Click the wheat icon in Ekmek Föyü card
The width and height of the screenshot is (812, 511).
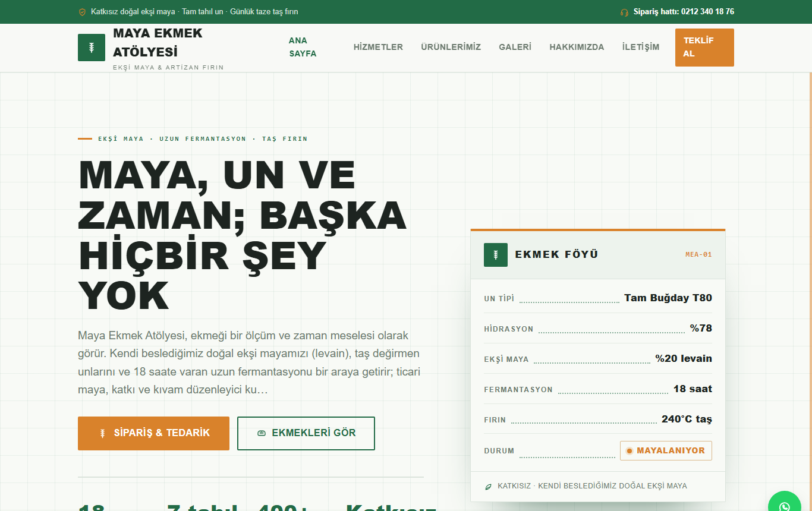pos(496,255)
